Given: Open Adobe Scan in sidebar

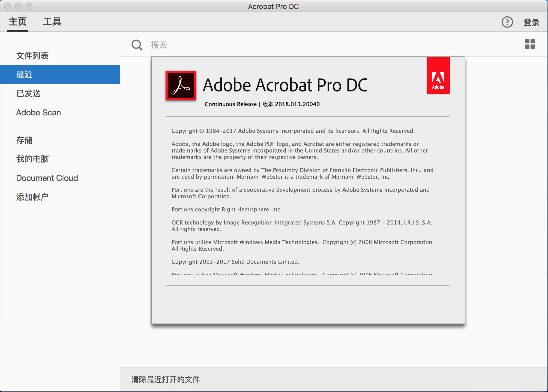Looking at the screenshot, I should click(x=38, y=112).
